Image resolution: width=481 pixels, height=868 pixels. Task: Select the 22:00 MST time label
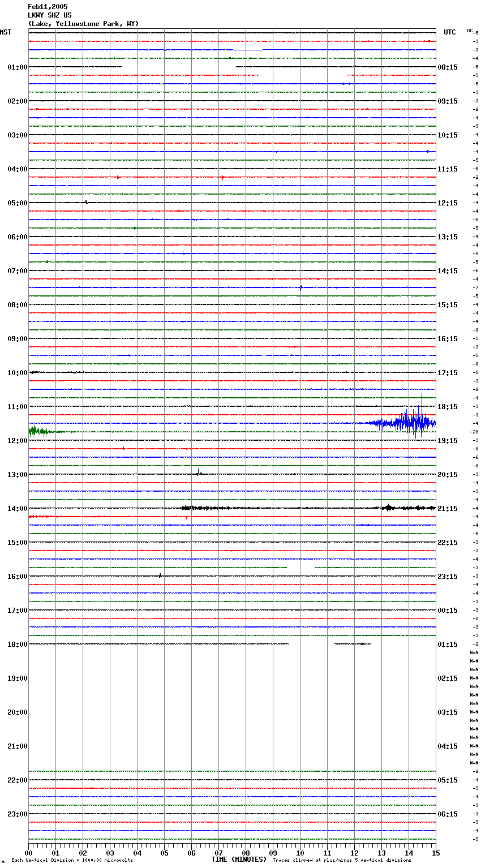coord(18,780)
